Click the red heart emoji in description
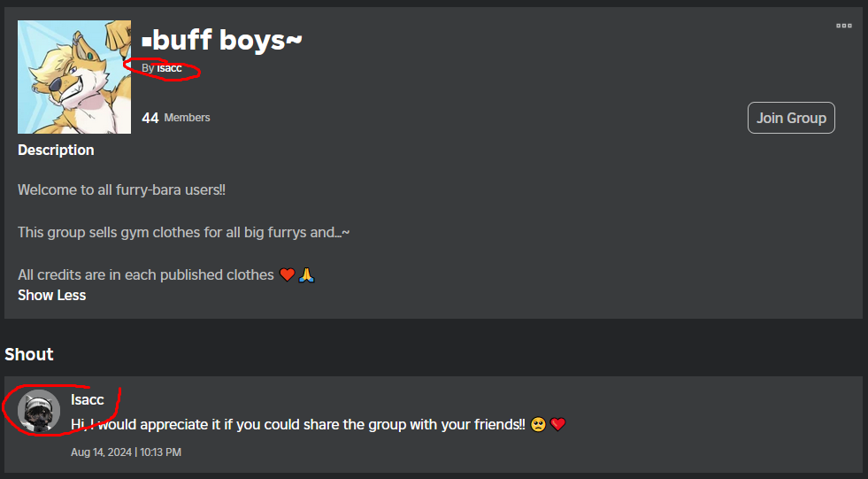This screenshot has width=868, height=479. coord(287,274)
